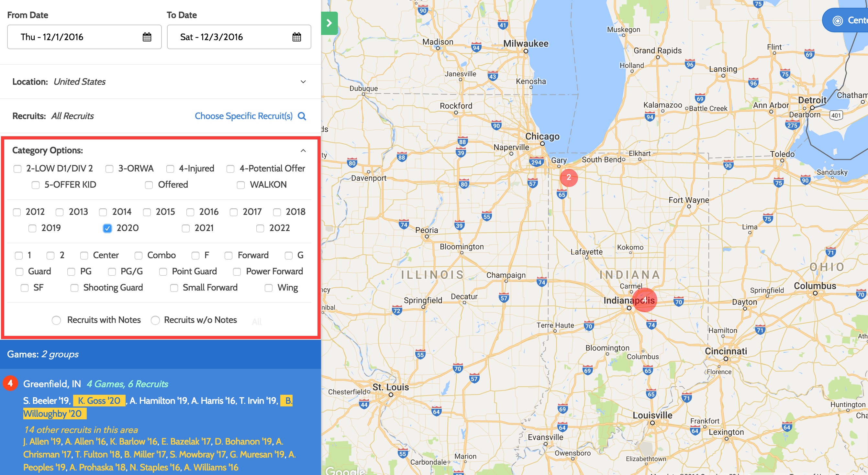Viewport: 868px width, 475px height.
Task: Select Recruits w/o Notes radio button
Action: point(155,320)
